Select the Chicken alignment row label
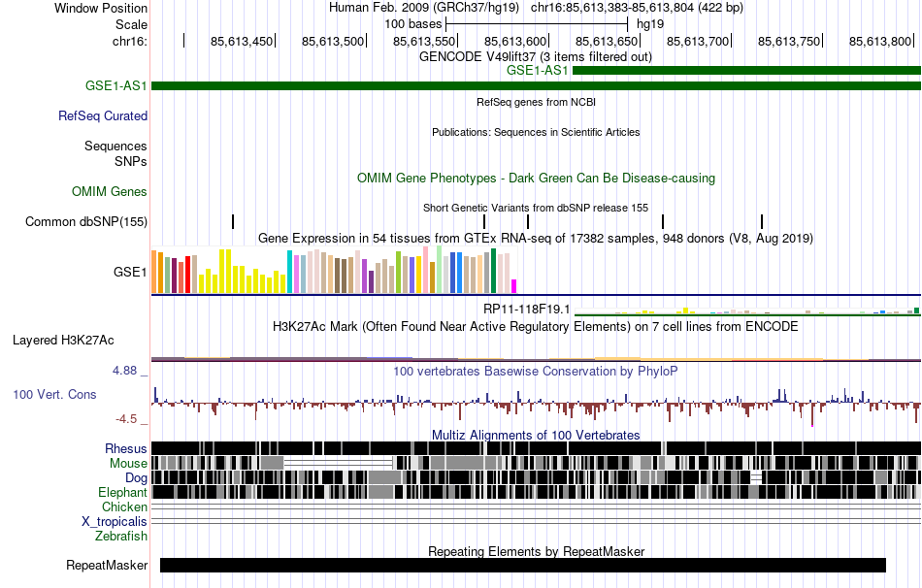The height and width of the screenshot is (588, 922). [124, 506]
